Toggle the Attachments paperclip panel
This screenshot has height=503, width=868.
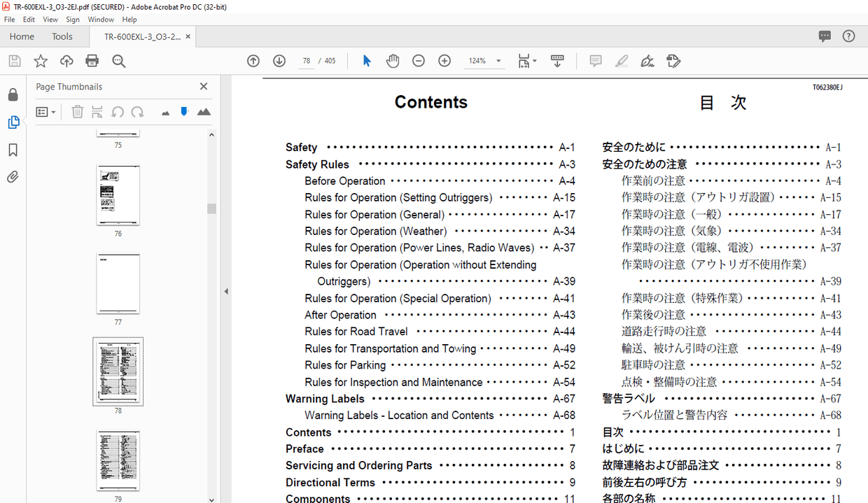point(13,178)
